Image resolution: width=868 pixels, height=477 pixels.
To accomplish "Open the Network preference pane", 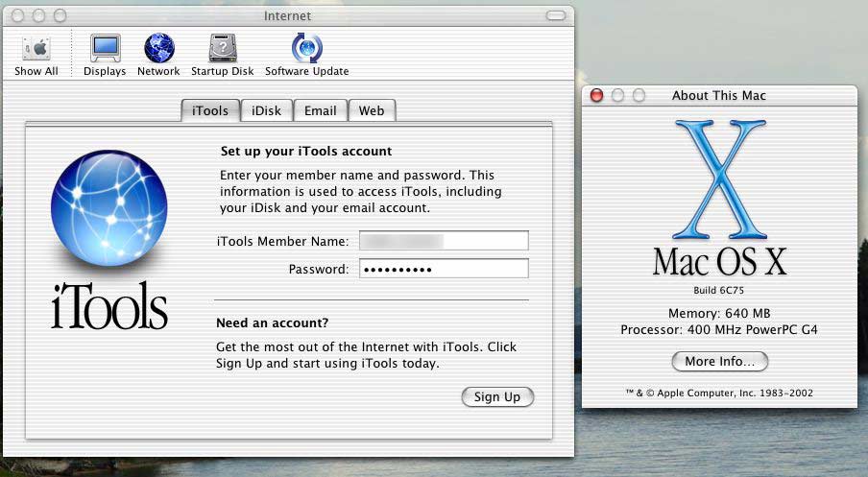I will 158,56.
